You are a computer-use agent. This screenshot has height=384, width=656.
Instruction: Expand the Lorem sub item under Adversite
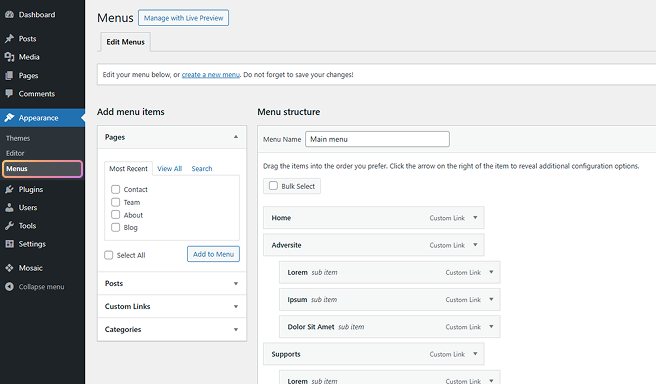[491, 272]
